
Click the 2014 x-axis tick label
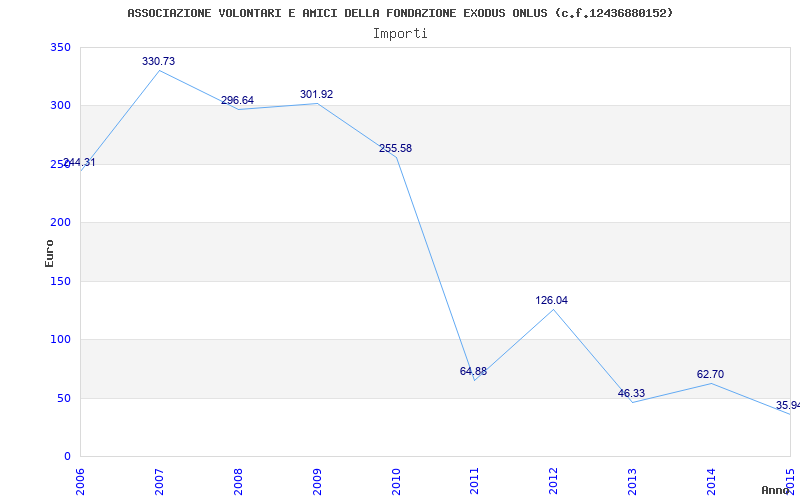711,482
